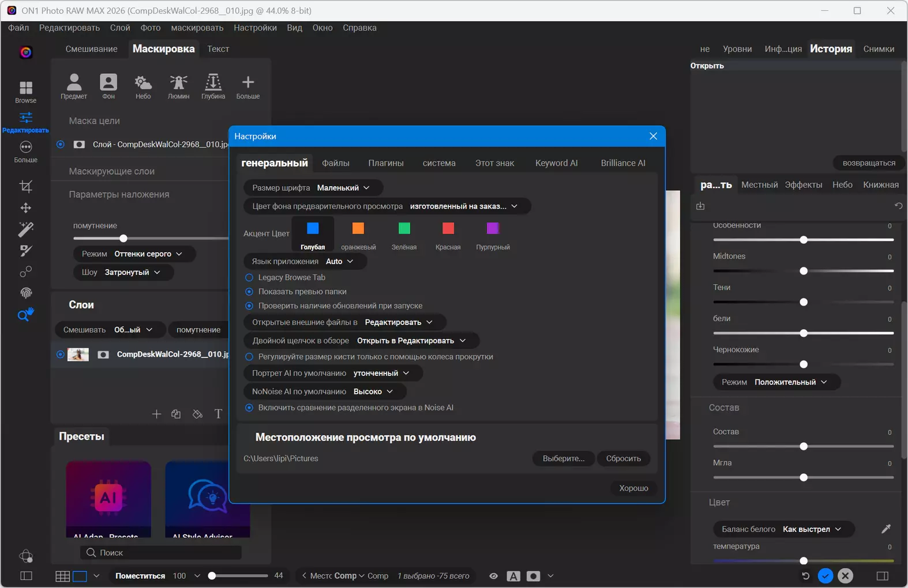Toggle Noise AI split screen comparison option
This screenshot has height=588, width=908.
coord(249,408)
